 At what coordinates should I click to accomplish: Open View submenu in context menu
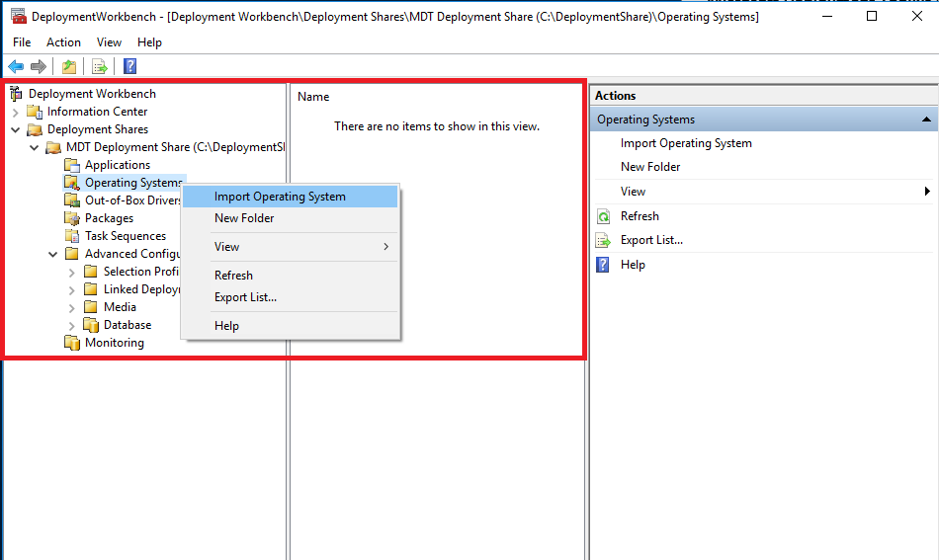[290, 247]
